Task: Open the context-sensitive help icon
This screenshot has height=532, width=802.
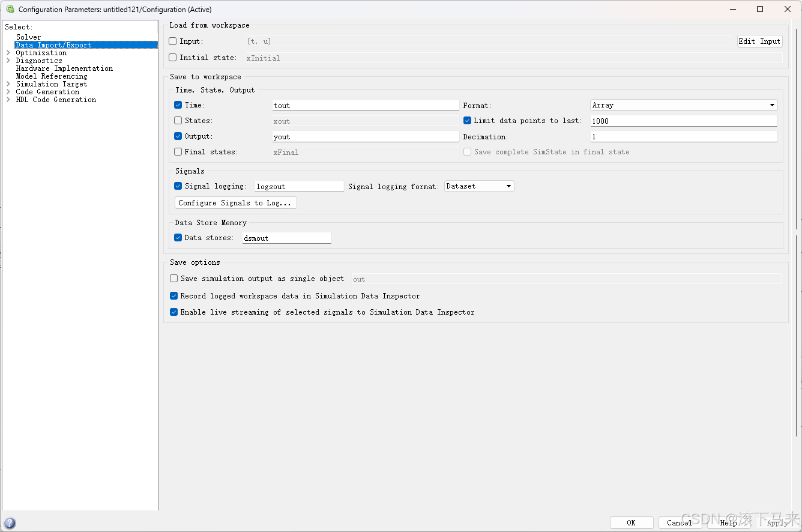Action: (x=10, y=523)
